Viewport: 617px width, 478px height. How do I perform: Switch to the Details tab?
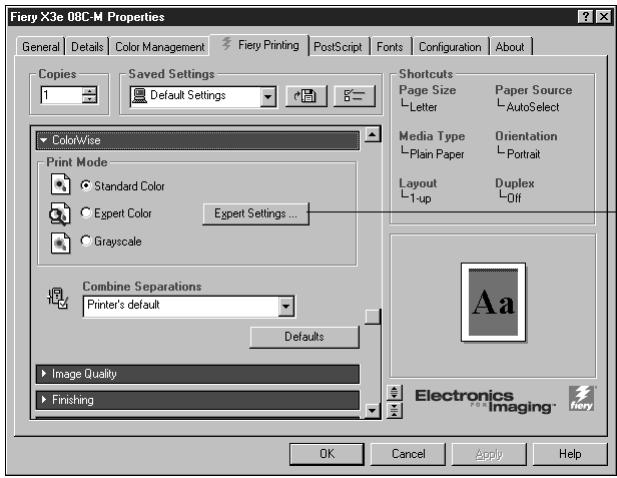pos(87,47)
